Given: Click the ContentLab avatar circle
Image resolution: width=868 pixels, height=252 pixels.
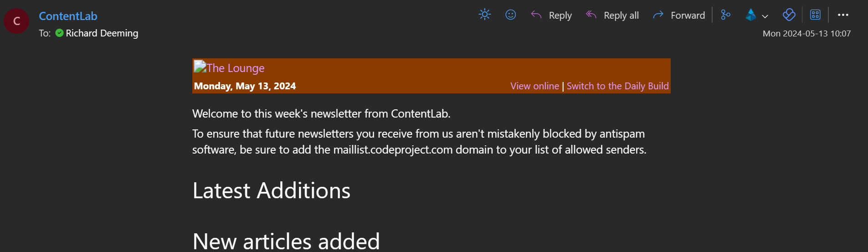Looking at the screenshot, I should click(16, 21).
